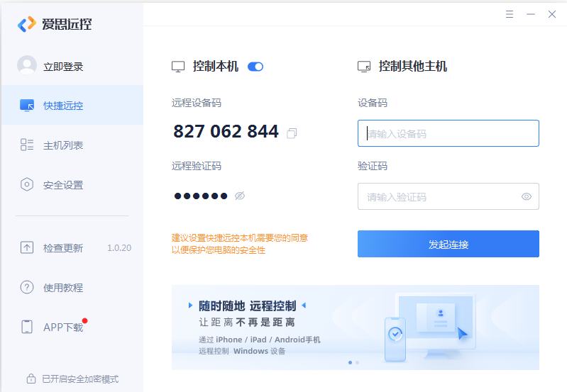Toggle the 控制本机 switch off
The image size is (567, 392).
(x=255, y=67)
